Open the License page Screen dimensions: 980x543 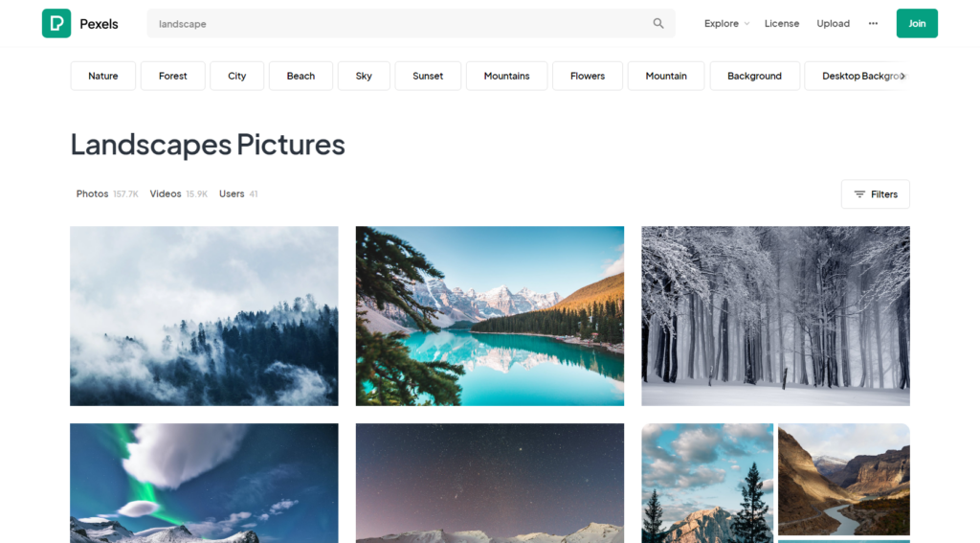point(782,23)
